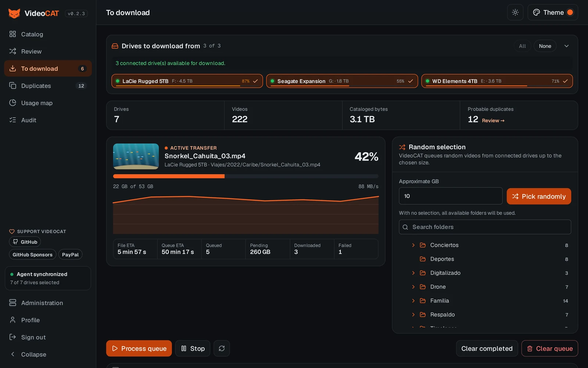Open the Catalog page
588x368 pixels.
pyautogui.click(x=48, y=34)
